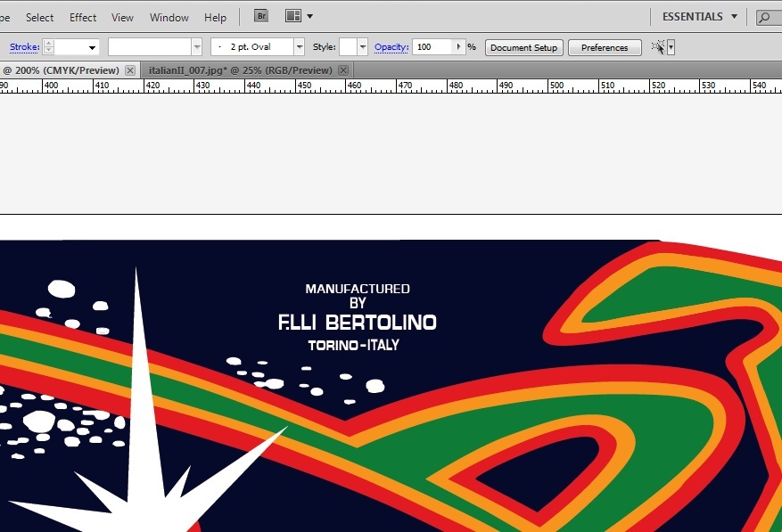Click the Arrange Documents grid icon
Image resolution: width=782 pixels, height=532 pixels.
[293, 16]
